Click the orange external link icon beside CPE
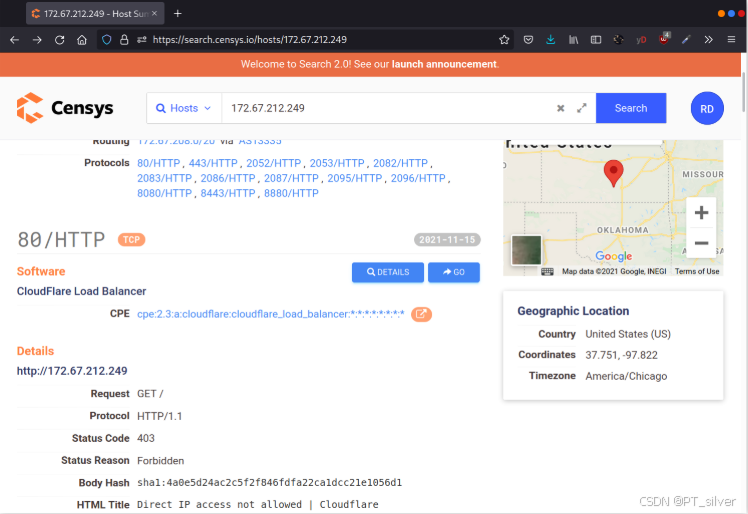This screenshot has height=514, width=748. [x=421, y=314]
